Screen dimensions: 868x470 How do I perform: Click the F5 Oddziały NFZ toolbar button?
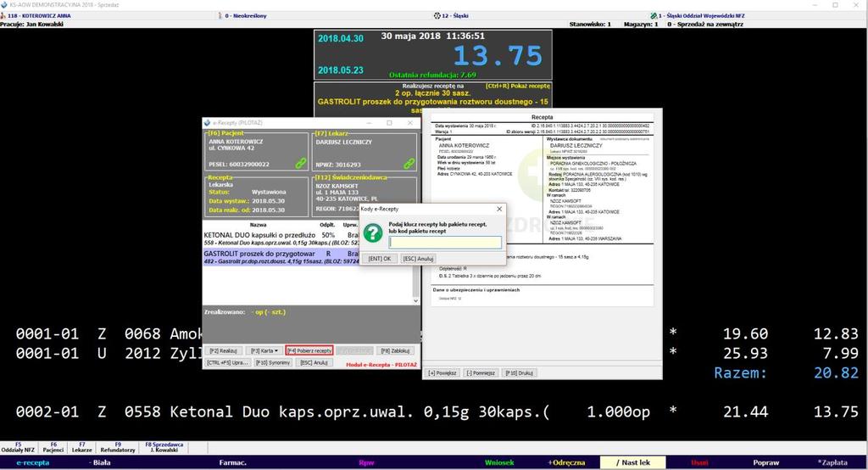18,447
